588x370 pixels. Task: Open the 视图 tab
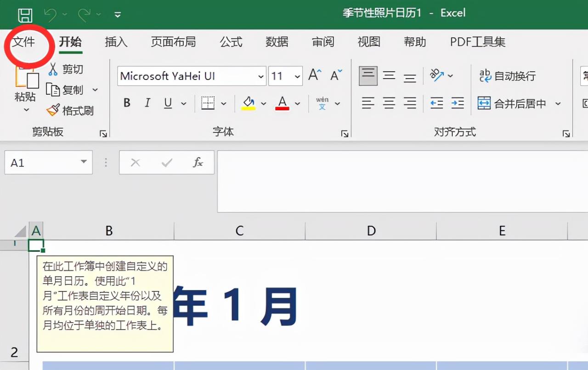[369, 42]
